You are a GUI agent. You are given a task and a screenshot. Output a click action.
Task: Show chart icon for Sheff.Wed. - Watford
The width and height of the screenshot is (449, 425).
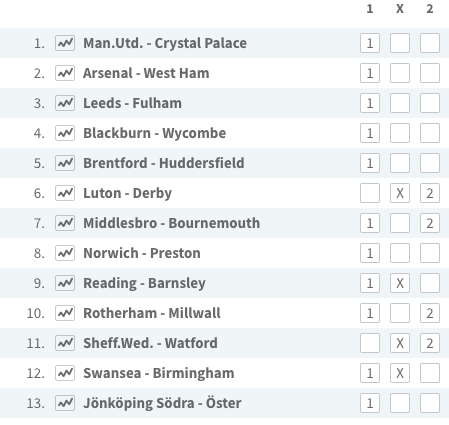coord(65,343)
